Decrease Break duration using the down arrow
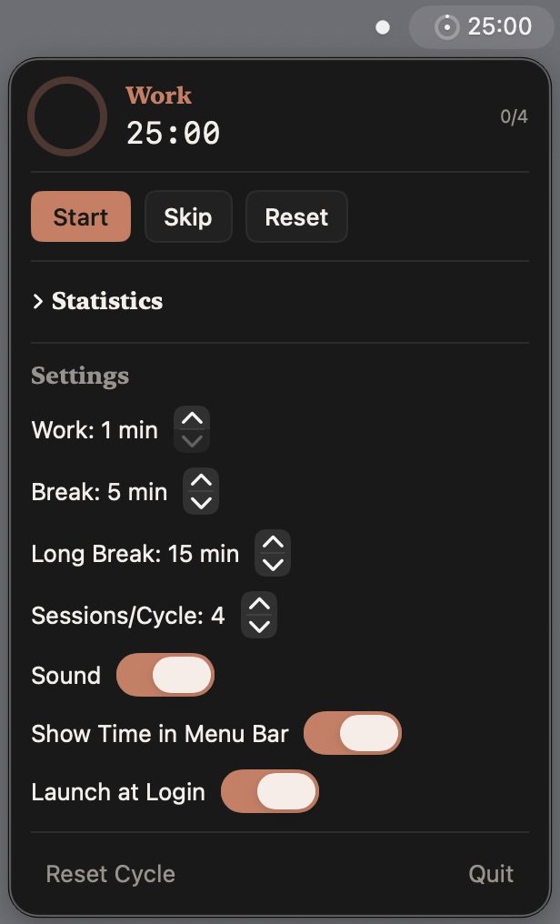The image size is (560, 924). (x=200, y=503)
